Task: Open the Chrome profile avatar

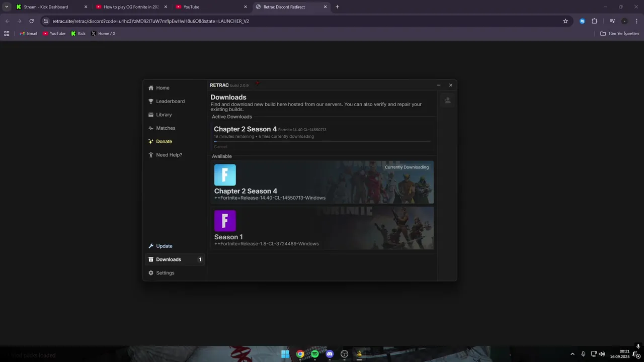Action: click(624, 21)
